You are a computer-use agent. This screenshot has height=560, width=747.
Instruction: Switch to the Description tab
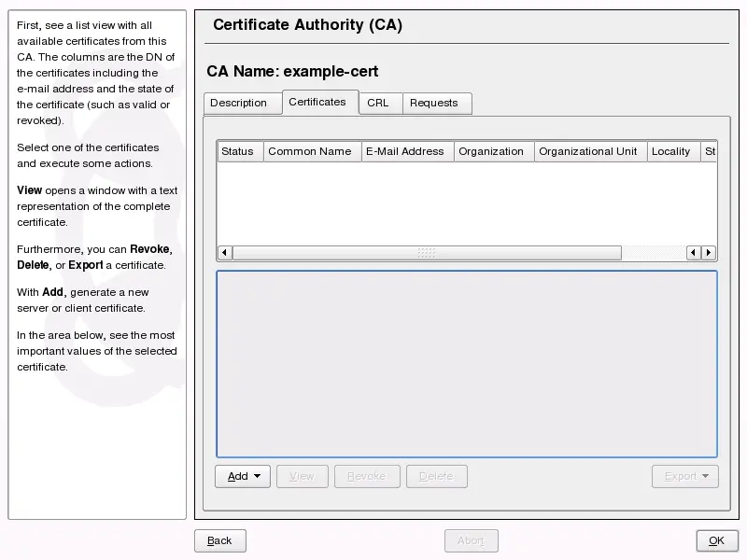pos(238,103)
